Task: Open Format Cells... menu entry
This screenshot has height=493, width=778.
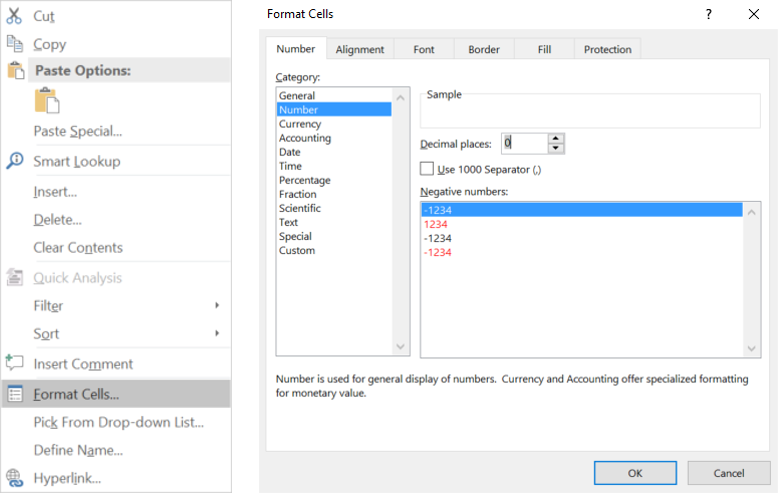Action: click(116, 394)
